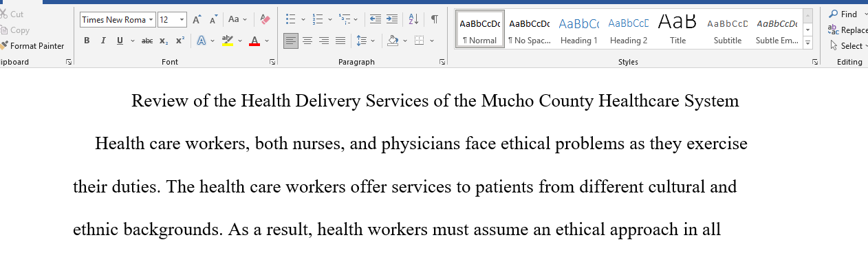Apply red font color
The width and height of the screenshot is (868, 264).
(x=254, y=41)
